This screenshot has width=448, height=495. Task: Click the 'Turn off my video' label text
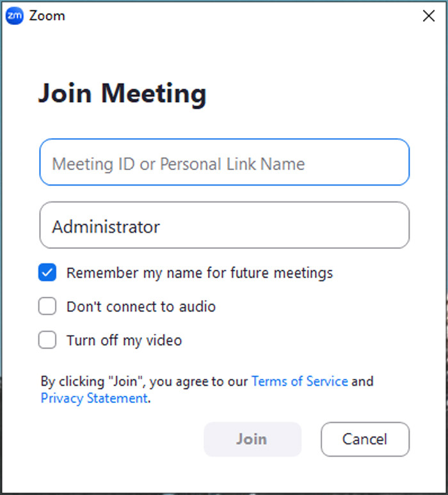click(x=124, y=340)
